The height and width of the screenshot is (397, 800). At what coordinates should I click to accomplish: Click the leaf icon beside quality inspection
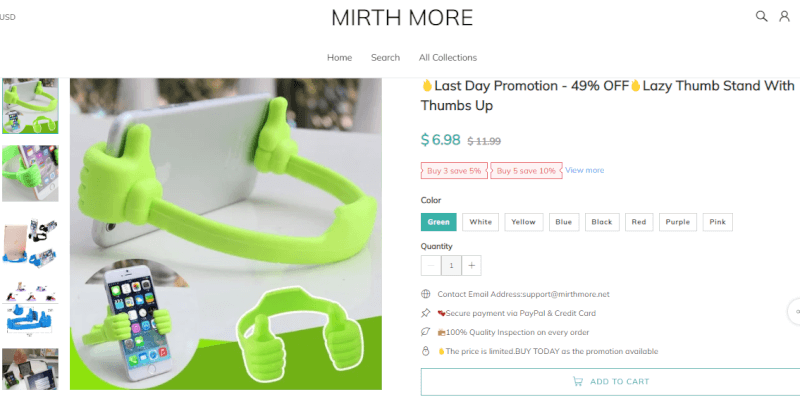pyautogui.click(x=426, y=332)
